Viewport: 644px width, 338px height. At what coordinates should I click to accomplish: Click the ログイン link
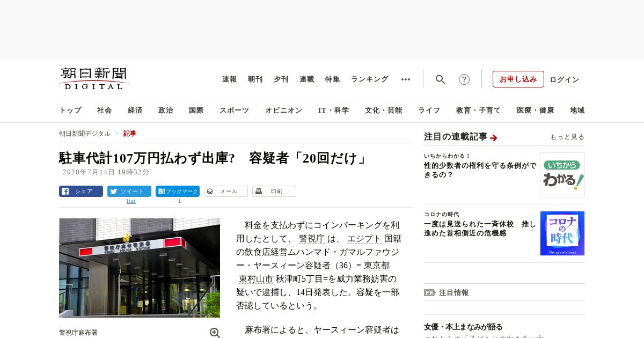tap(565, 79)
